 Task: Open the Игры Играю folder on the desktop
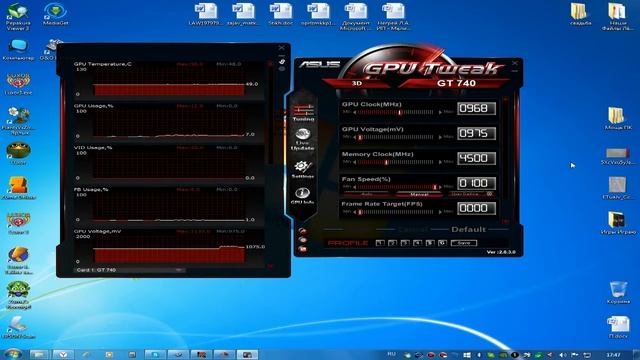[x=617, y=223]
